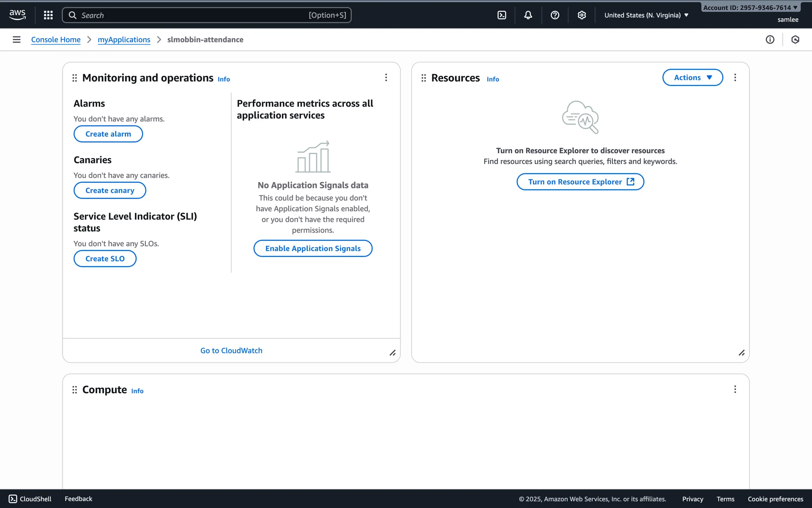Viewport: 812px width, 508px height.
Task: Click Enable Application Signals button
Action: [313, 248]
